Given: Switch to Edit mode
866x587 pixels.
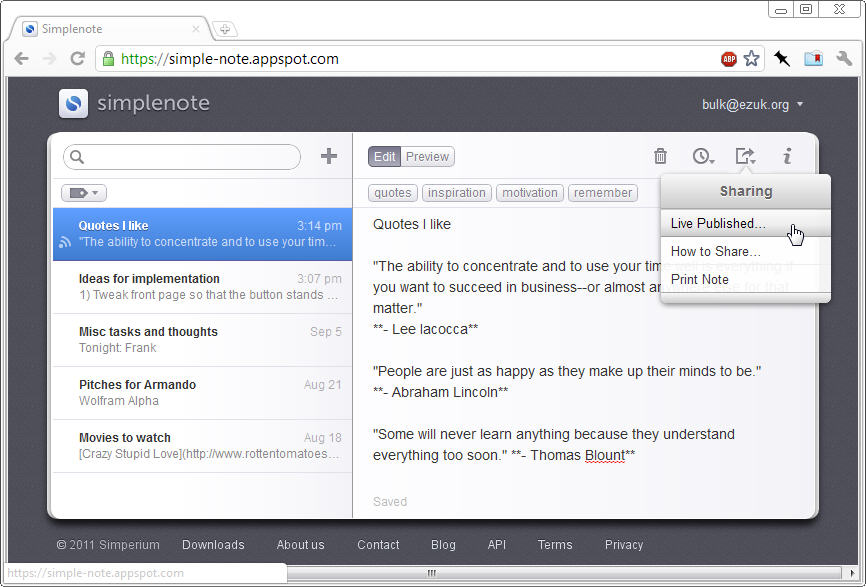Looking at the screenshot, I should (x=384, y=157).
